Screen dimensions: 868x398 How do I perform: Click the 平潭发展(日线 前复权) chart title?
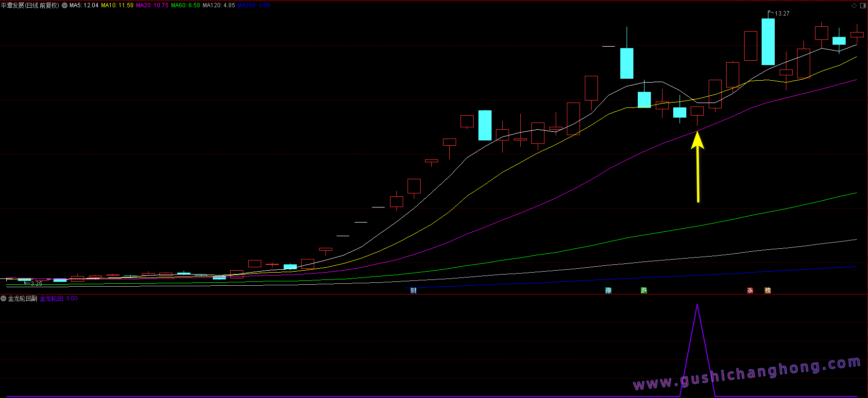pos(30,5)
